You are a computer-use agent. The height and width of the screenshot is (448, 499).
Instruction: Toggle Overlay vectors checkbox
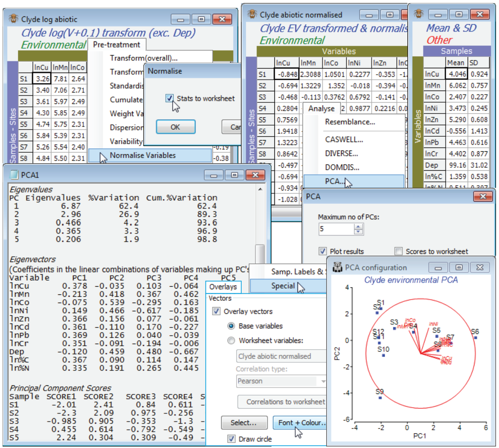click(x=216, y=311)
